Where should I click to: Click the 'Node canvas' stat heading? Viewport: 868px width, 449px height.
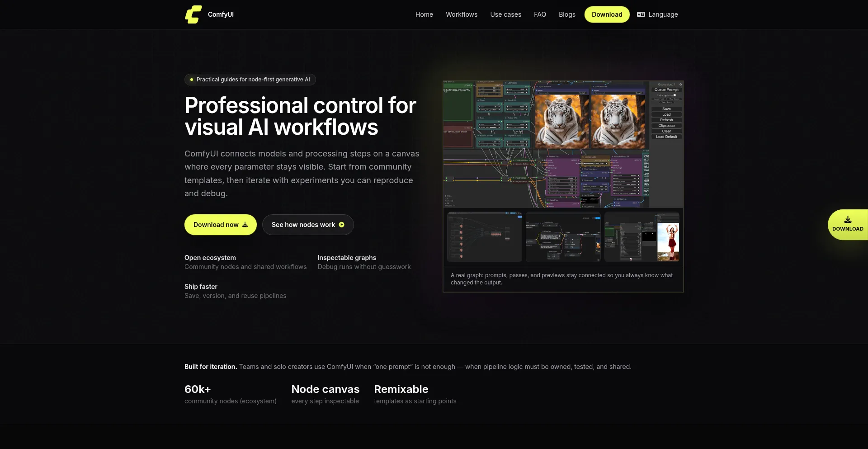325,389
